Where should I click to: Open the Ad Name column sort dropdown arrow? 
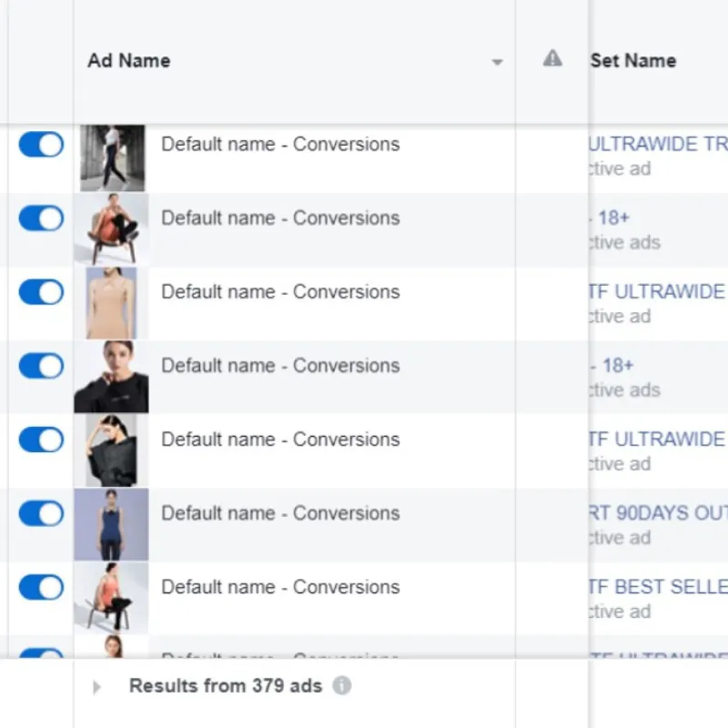497,62
